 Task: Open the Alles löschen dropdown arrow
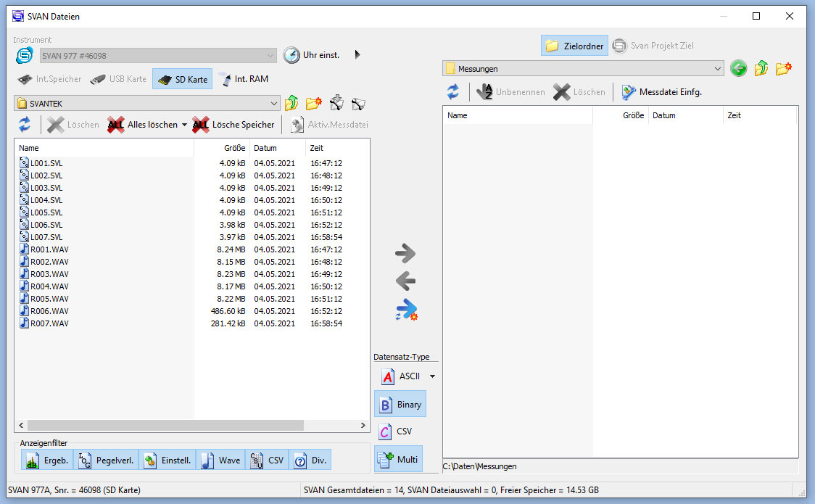coord(184,125)
